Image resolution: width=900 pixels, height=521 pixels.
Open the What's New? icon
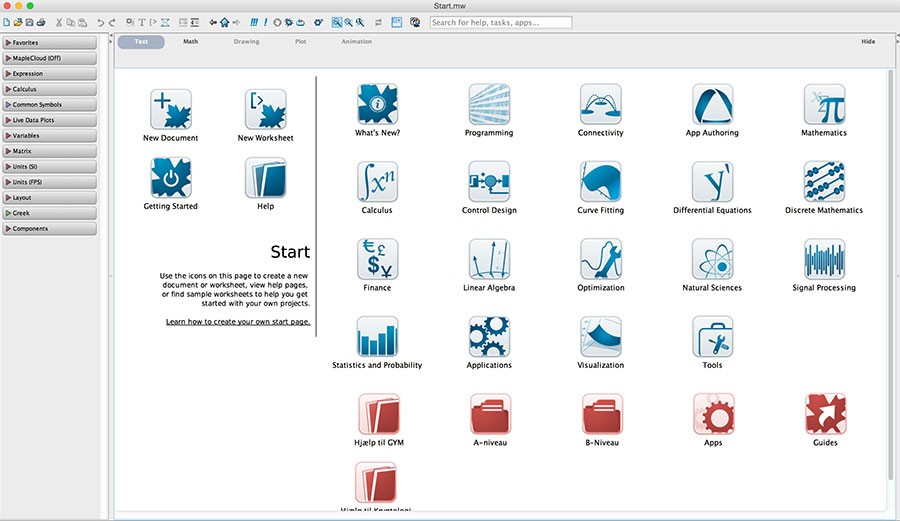[x=377, y=104]
